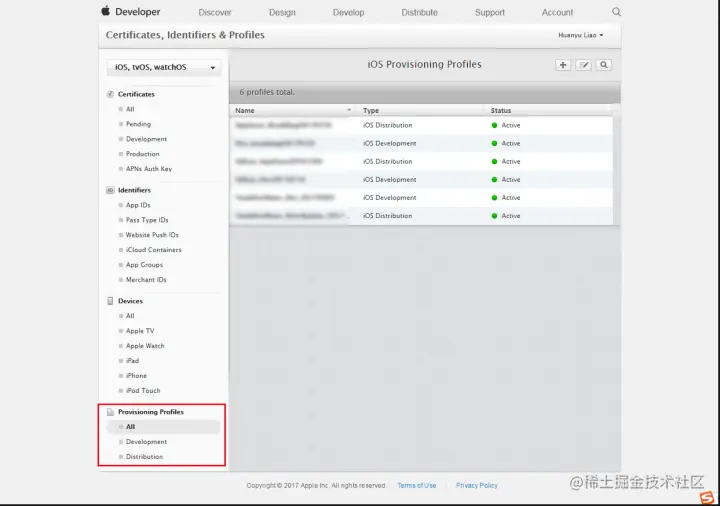Click the edit profiles pencil icon
The width and height of the screenshot is (720, 506).
[x=584, y=65]
